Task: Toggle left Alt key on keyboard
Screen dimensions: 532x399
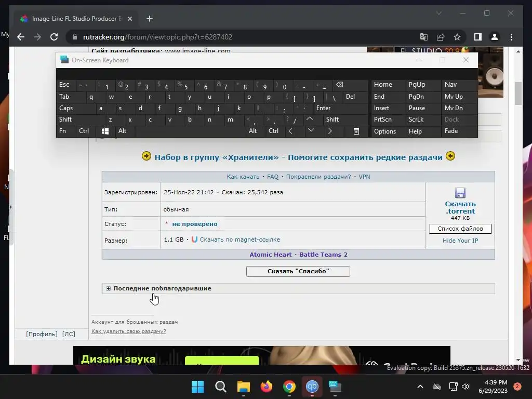Action: (x=125, y=131)
